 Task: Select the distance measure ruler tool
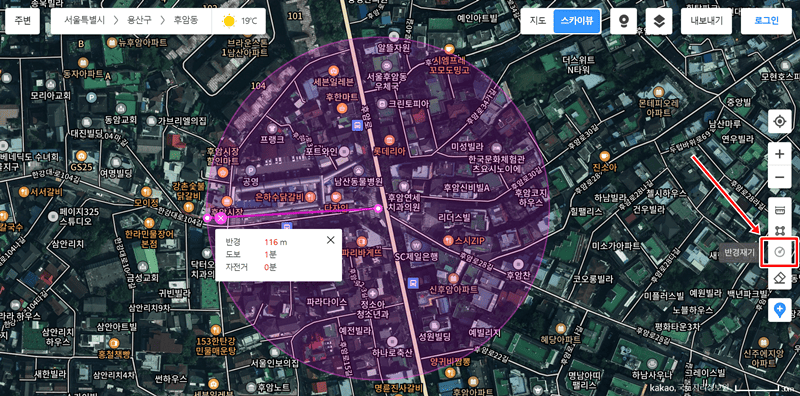tap(779, 210)
